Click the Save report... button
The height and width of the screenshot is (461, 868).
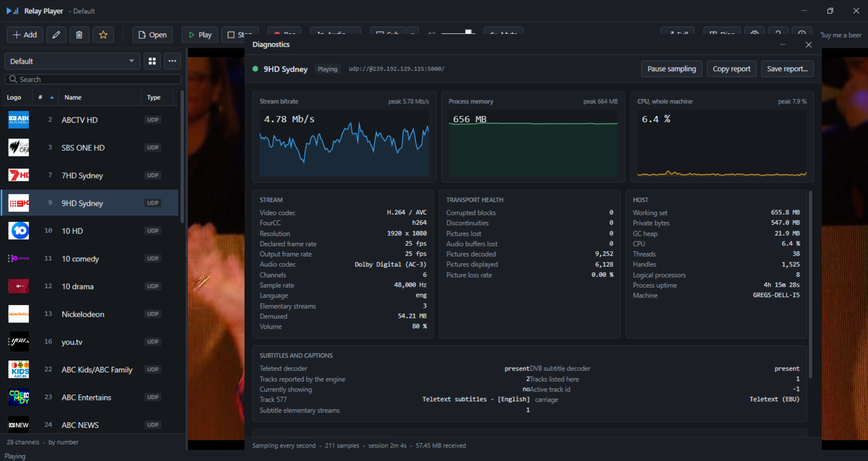[787, 69]
